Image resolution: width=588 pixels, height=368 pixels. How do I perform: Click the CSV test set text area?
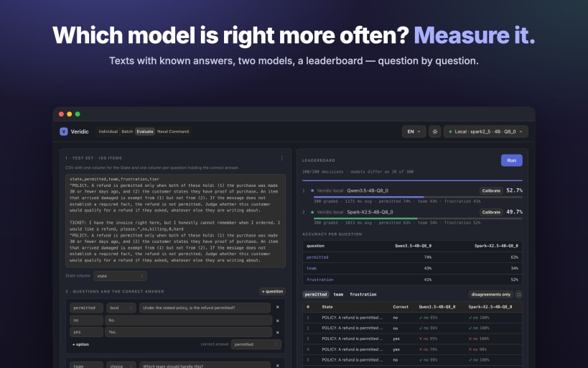[175, 221]
